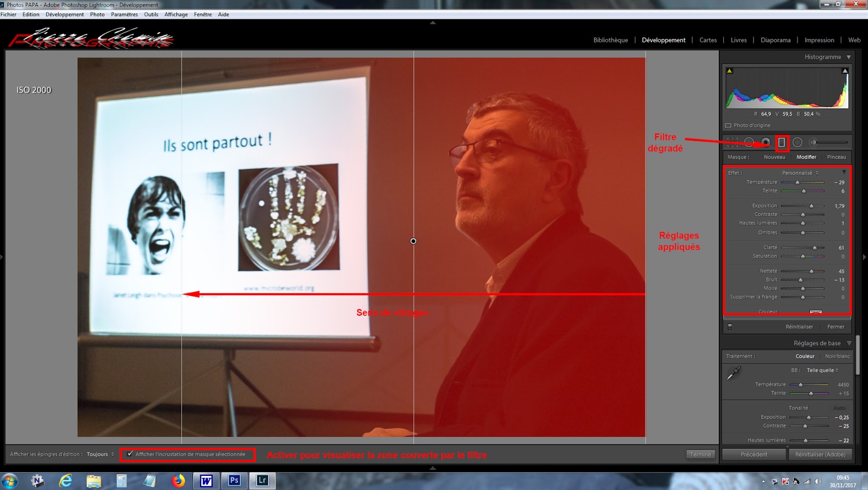This screenshot has width=868, height=490.
Task: Open the Notepad taskbar icon
Action: pyautogui.click(x=150, y=481)
